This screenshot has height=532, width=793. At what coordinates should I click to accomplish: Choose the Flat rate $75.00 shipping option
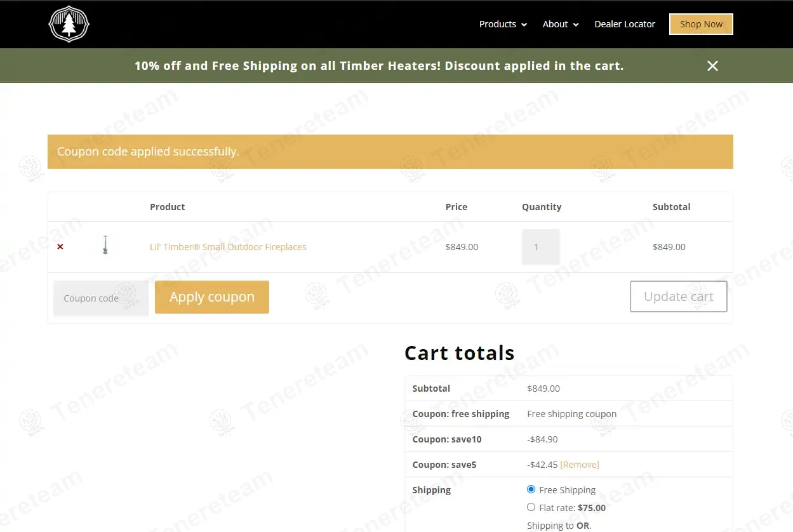click(531, 507)
